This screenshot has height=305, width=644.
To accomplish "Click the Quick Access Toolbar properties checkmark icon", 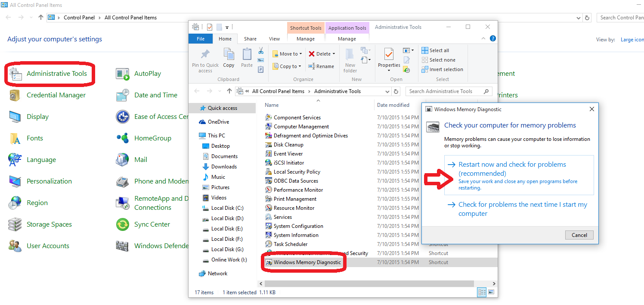I will pos(210,27).
